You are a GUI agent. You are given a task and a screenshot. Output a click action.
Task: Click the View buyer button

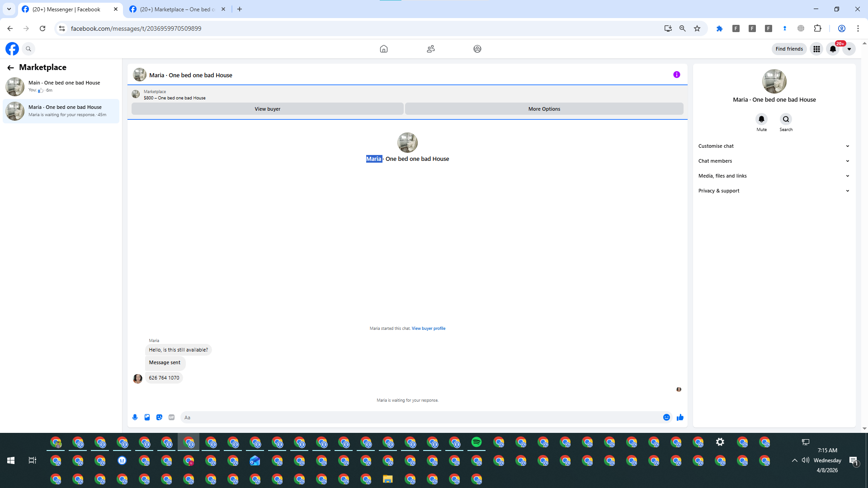click(267, 109)
